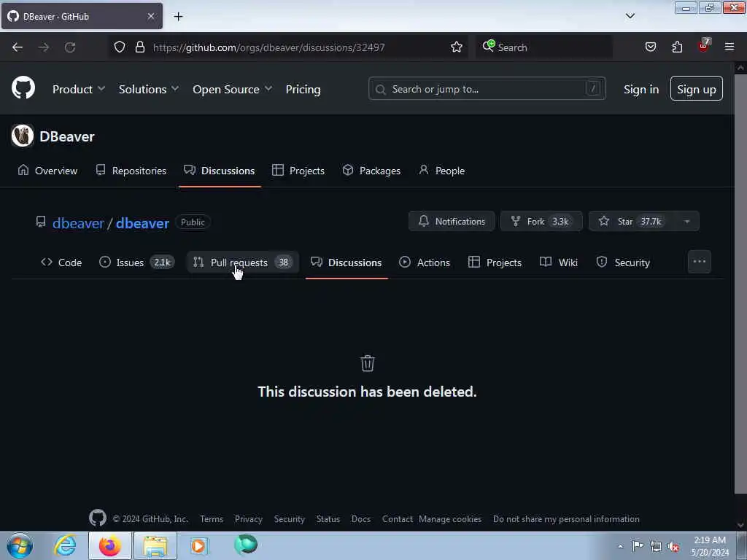This screenshot has width=747, height=560.
Task: Fork the repository with Fork button
Action: tap(541, 221)
